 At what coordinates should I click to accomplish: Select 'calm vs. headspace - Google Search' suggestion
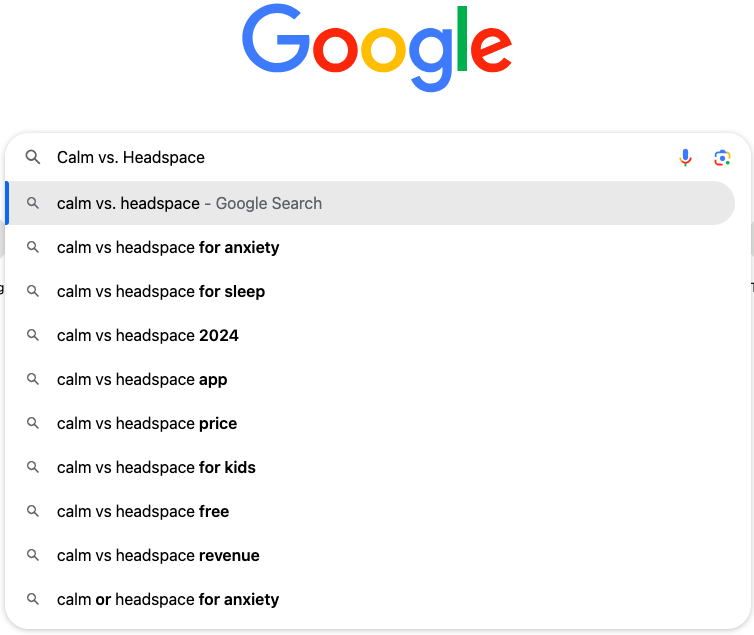pyautogui.click(x=189, y=203)
